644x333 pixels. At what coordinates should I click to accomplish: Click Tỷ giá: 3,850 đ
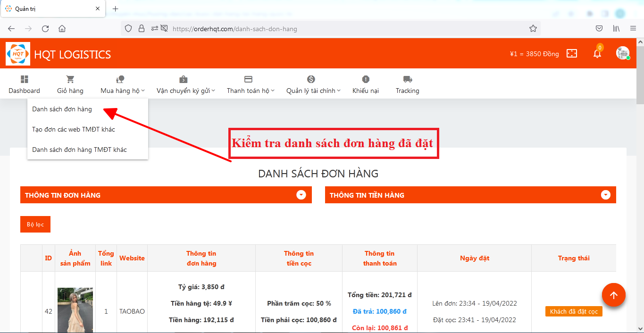pyautogui.click(x=201, y=287)
